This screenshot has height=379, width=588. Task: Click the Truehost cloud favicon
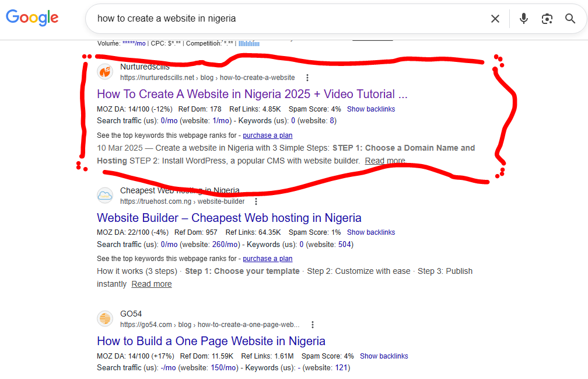tap(105, 196)
